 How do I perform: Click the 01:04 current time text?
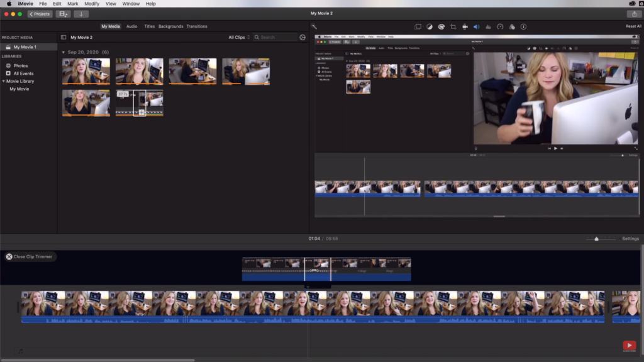(314, 238)
